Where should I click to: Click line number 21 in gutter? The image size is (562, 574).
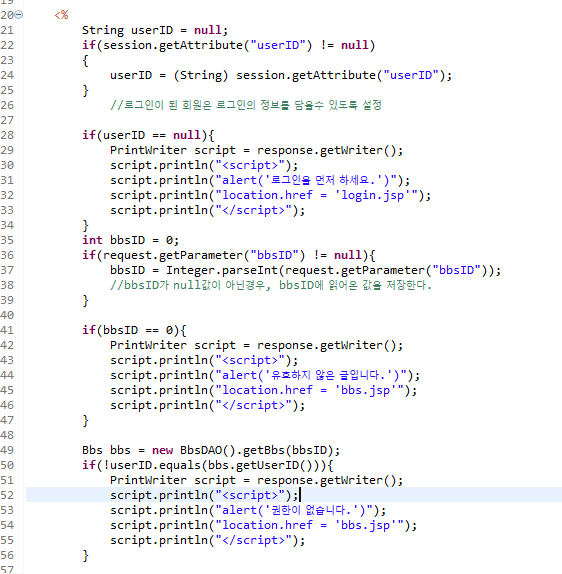[x=7, y=30]
